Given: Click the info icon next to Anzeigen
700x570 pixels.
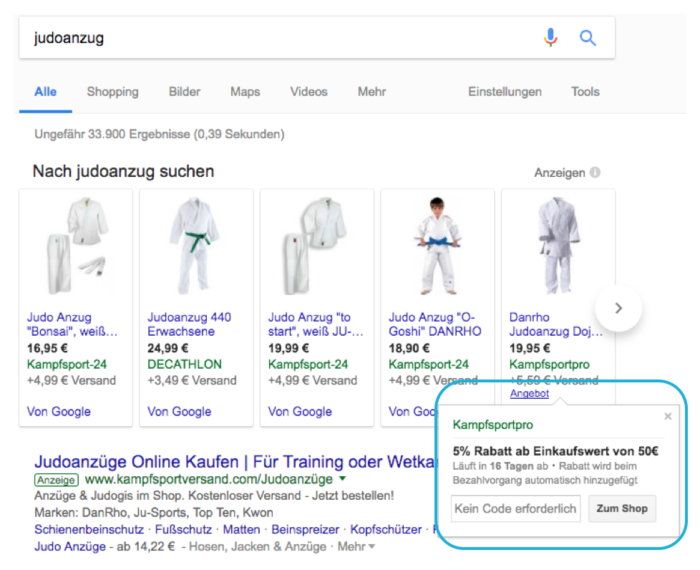Looking at the screenshot, I should tap(595, 172).
